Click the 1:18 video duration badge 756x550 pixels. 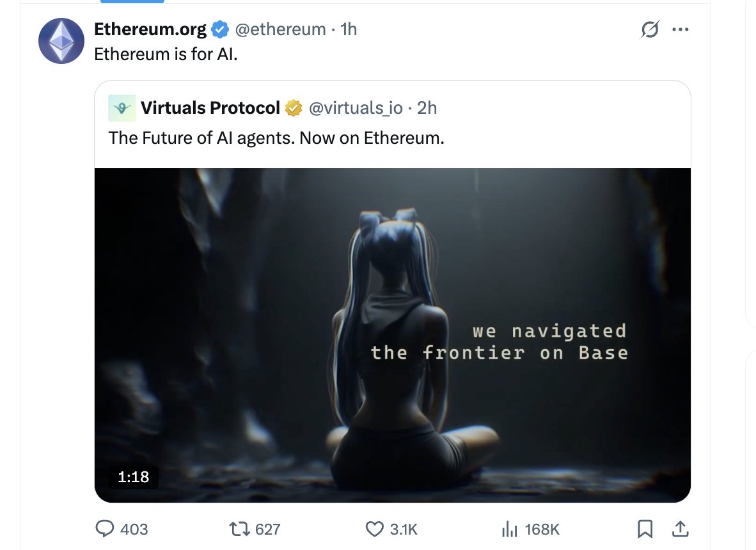point(134,476)
